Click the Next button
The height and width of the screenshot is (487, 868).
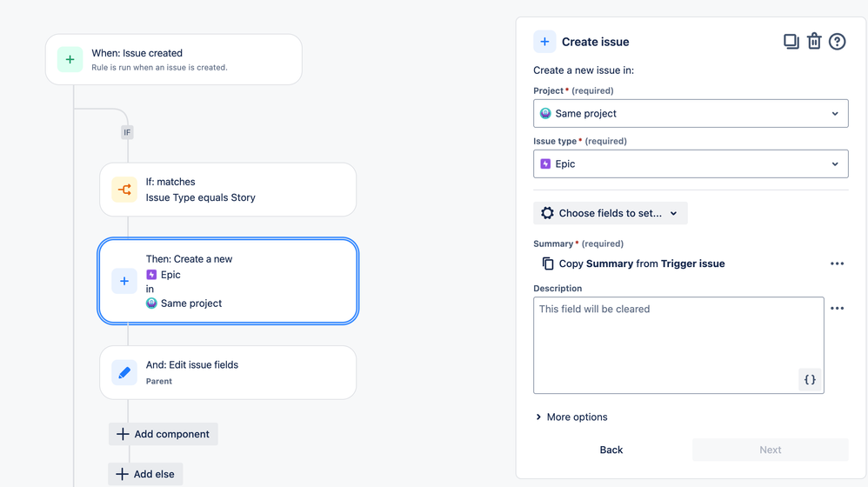tap(770, 450)
